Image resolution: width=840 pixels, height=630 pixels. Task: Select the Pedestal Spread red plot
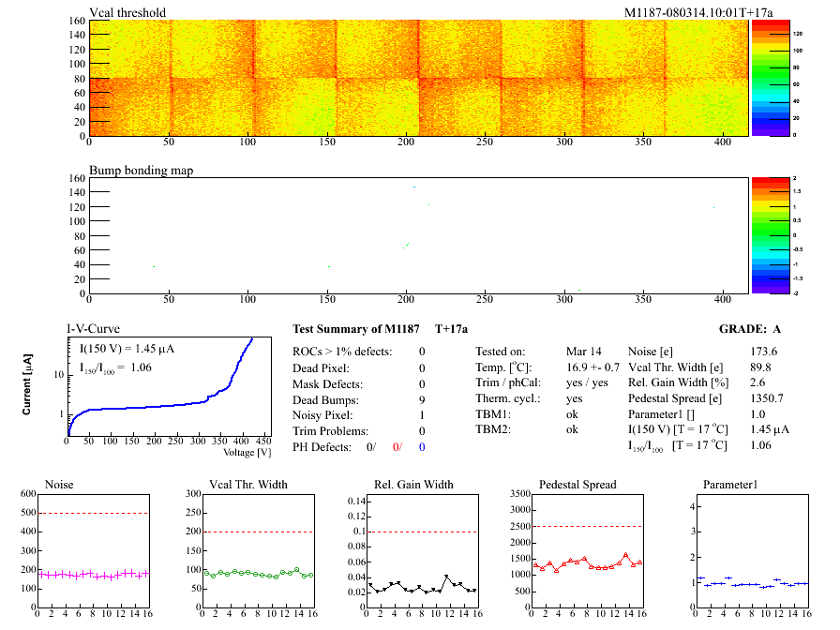pos(588,551)
